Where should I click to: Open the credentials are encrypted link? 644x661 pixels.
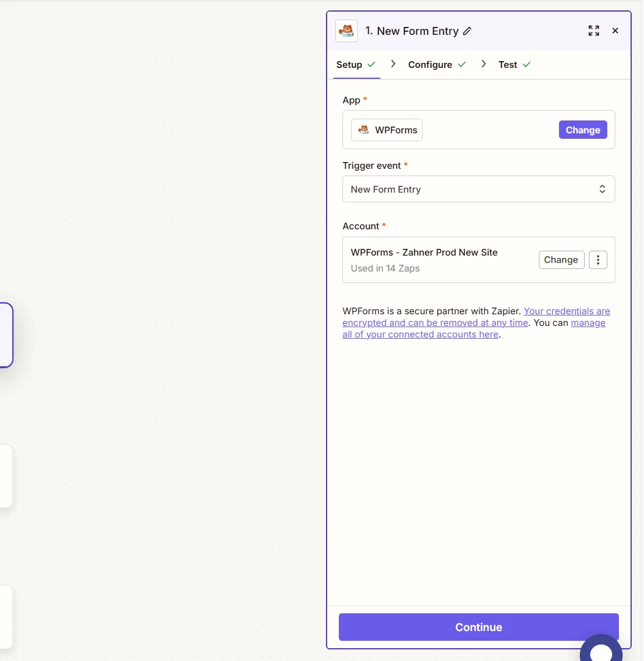pyautogui.click(x=476, y=317)
